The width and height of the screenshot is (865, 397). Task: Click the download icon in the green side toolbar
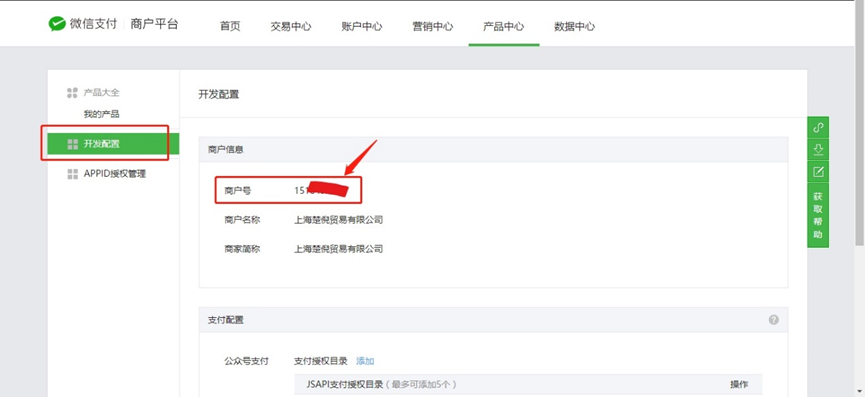818,149
